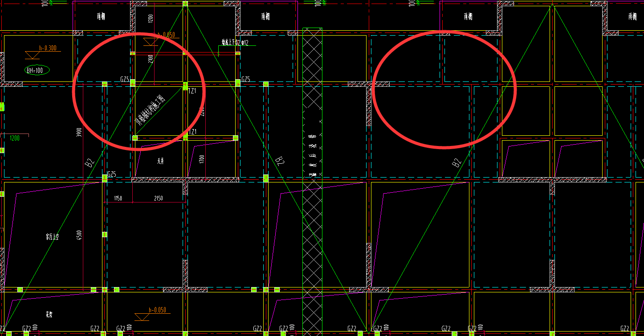
Task: Select the 客厅上空 room label
Action: pos(52,237)
